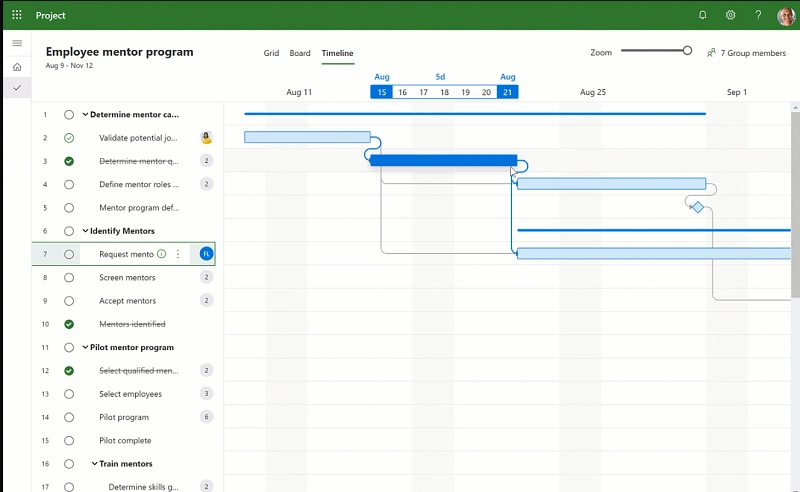The width and height of the screenshot is (800, 492).
Task: Open the 7 Group members button
Action: pos(746,53)
